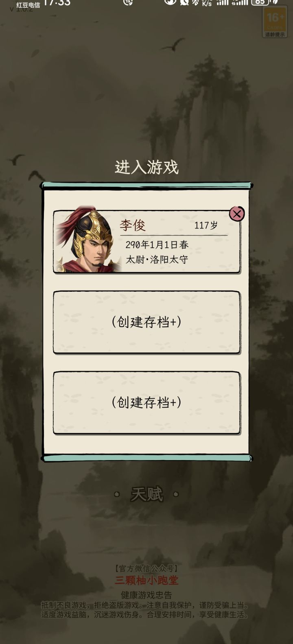Screen dimensions: 293x644
Task: Tap the clock showing 17:33
Action: tap(57, 3)
